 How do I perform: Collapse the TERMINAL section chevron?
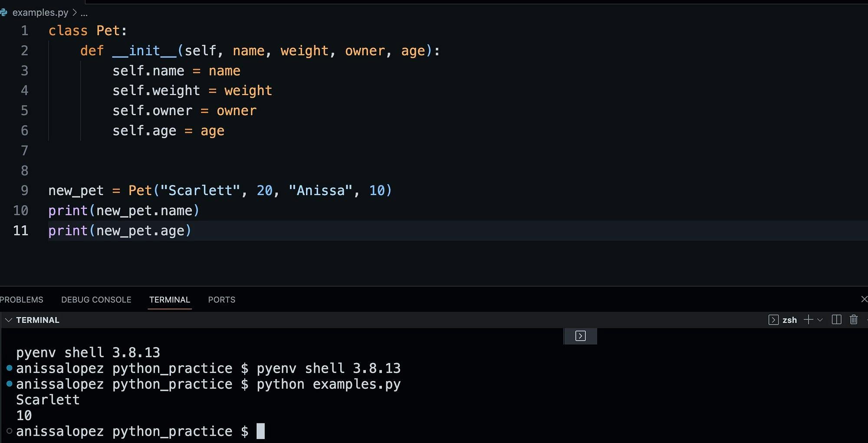tap(8, 320)
